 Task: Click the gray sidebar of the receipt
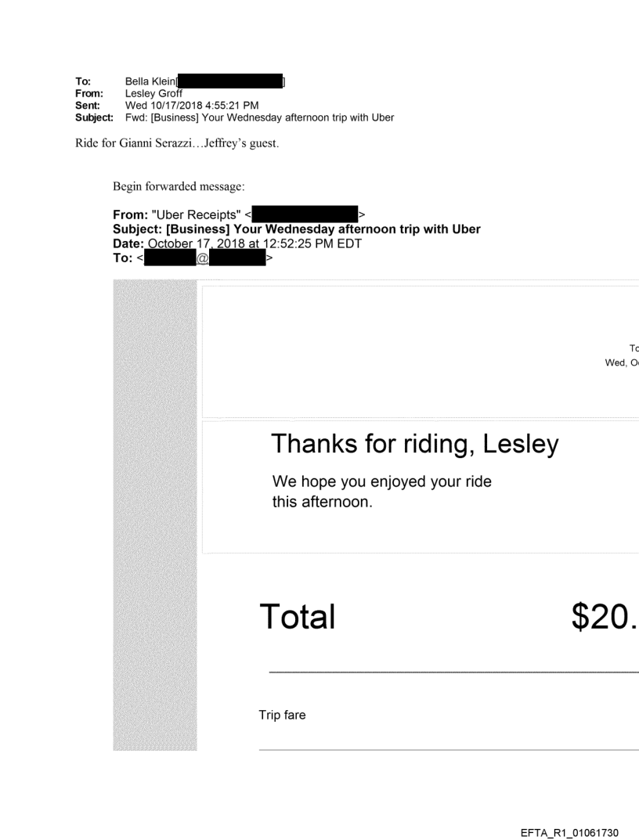[x=155, y=517]
